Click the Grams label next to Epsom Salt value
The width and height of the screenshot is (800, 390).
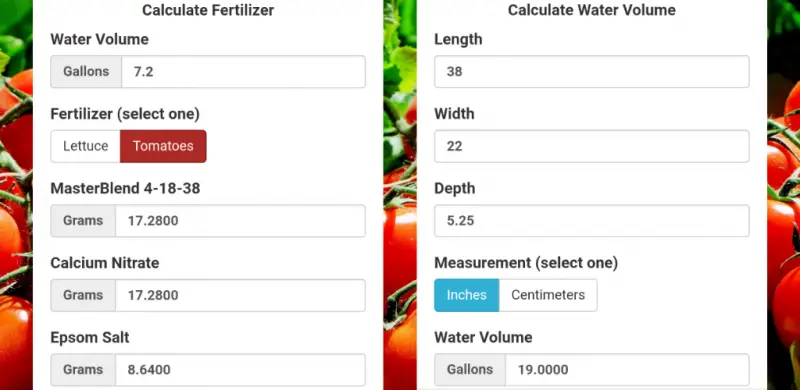point(83,370)
